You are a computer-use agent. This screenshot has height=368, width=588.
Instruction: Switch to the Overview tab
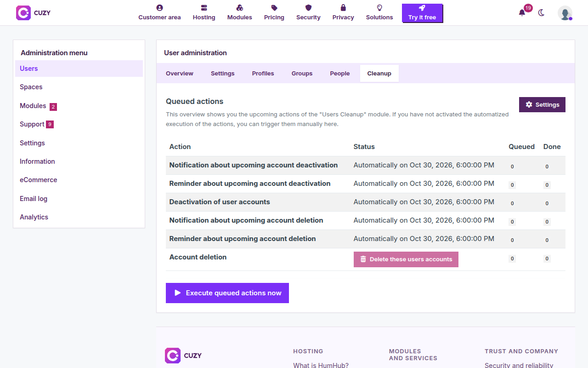tap(180, 74)
